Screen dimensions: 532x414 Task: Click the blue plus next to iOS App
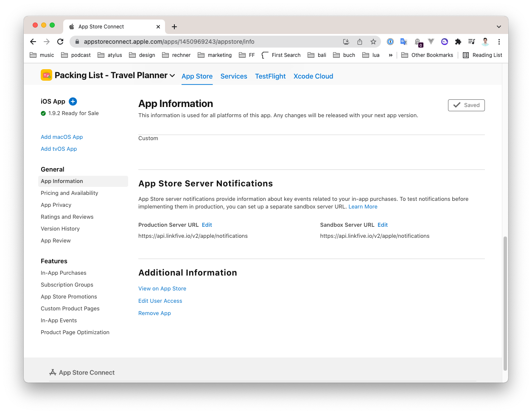click(73, 101)
